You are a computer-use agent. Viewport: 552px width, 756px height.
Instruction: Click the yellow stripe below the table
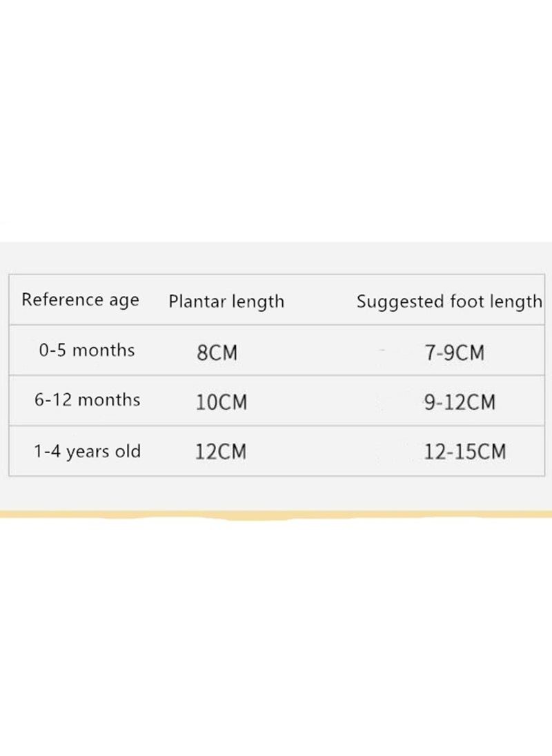coord(276,515)
